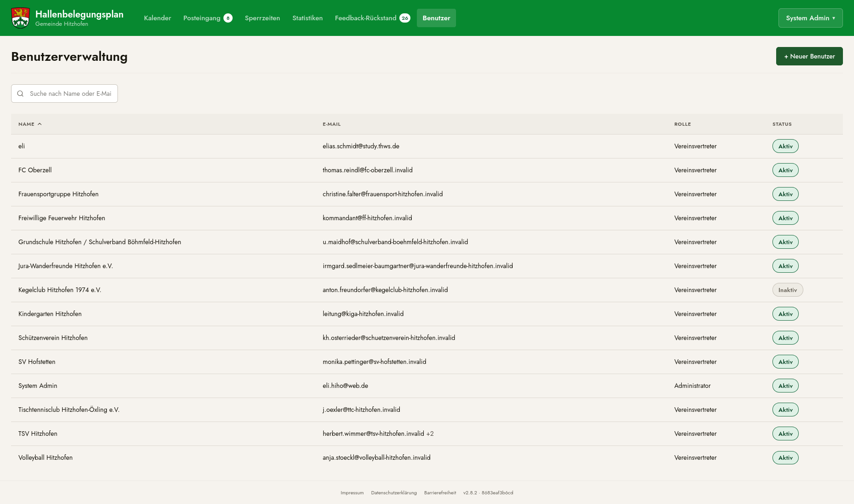854x504 pixels.
Task: Click the Aktiv badge for Frauensportgruppe Hitzhofen
Action: 785,194
